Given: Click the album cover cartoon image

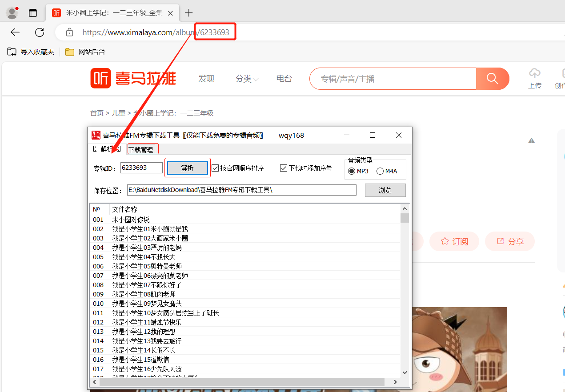Looking at the screenshot, I should pos(460,349).
